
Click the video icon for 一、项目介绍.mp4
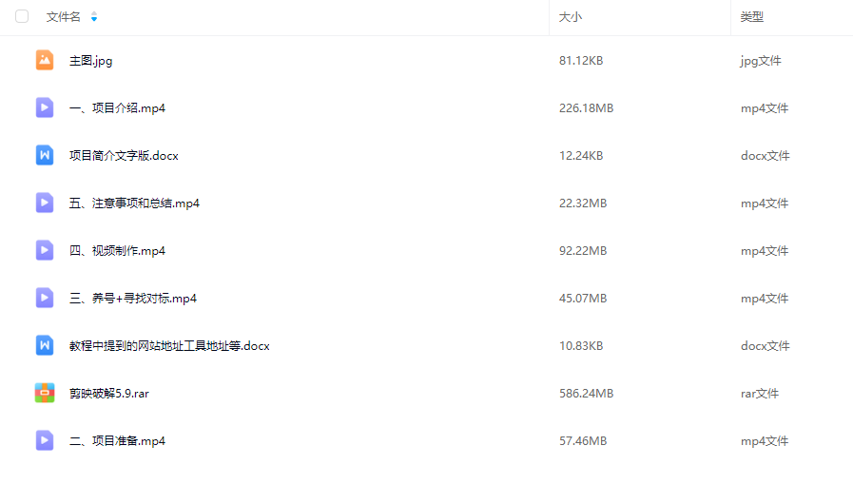pos(45,107)
